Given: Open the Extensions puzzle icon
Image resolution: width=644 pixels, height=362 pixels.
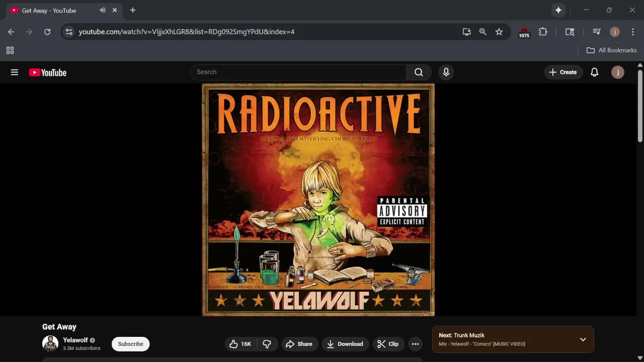Looking at the screenshot, I should [543, 32].
